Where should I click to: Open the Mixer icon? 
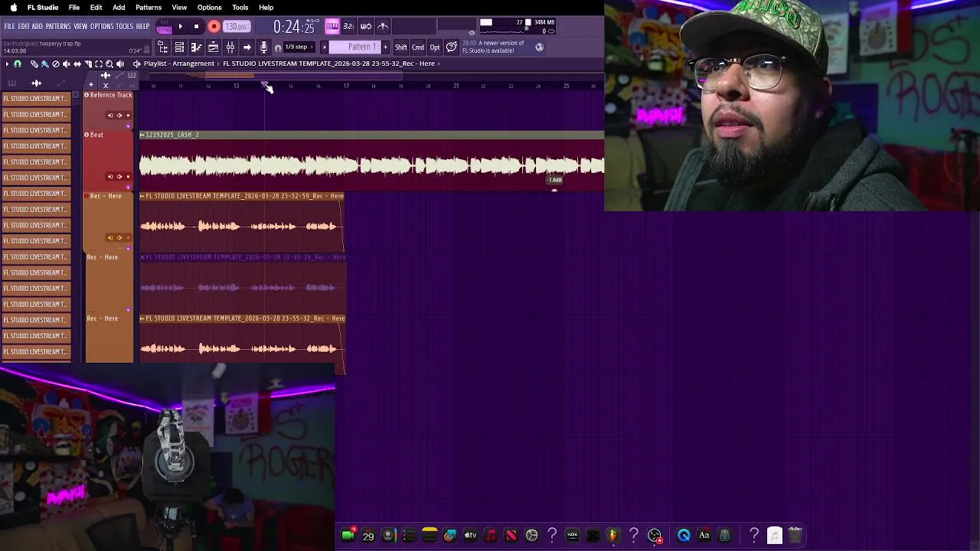[x=230, y=47]
